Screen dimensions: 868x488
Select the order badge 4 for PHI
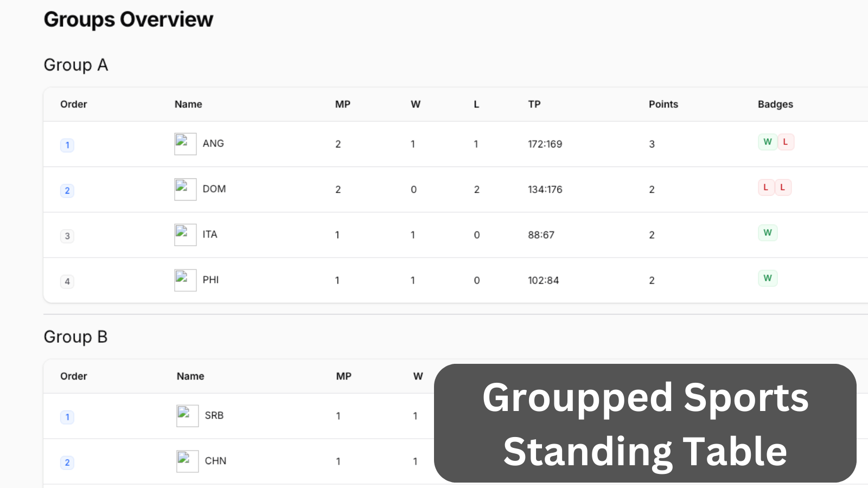pos(67,281)
